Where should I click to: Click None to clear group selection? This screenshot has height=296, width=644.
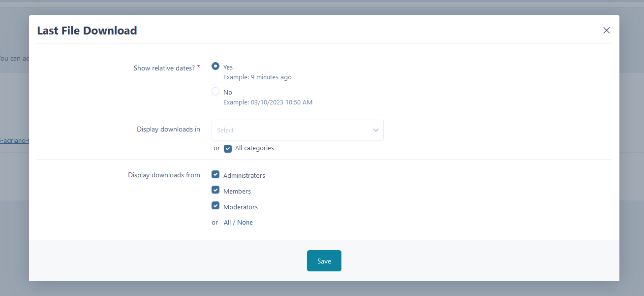(x=245, y=222)
